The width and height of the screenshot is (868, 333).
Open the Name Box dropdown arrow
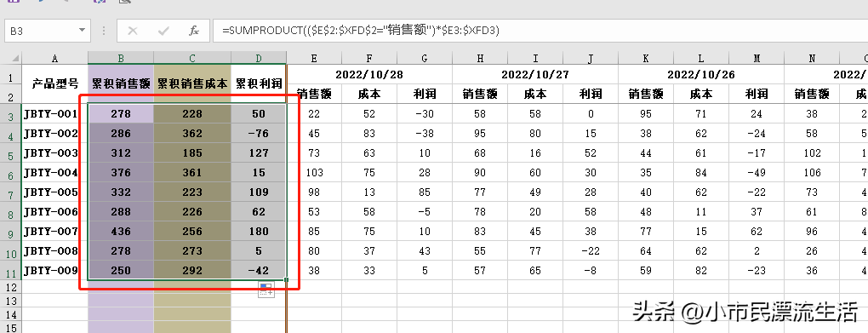(82, 31)
